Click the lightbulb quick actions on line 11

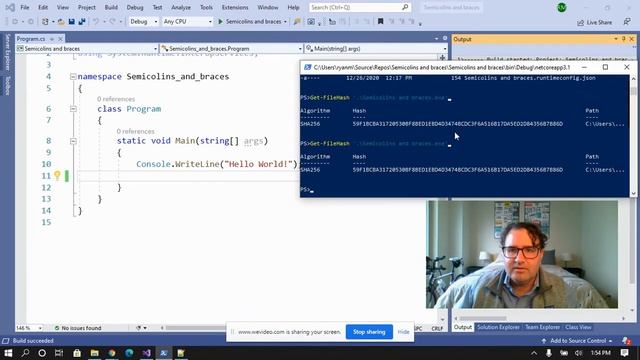click(57, 176)
